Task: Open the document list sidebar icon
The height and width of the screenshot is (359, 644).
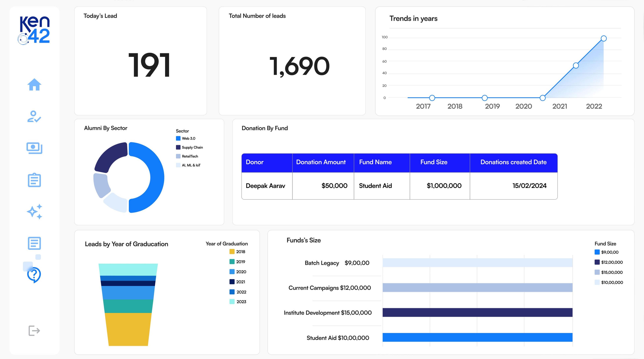Action: (x=34, y=243)
